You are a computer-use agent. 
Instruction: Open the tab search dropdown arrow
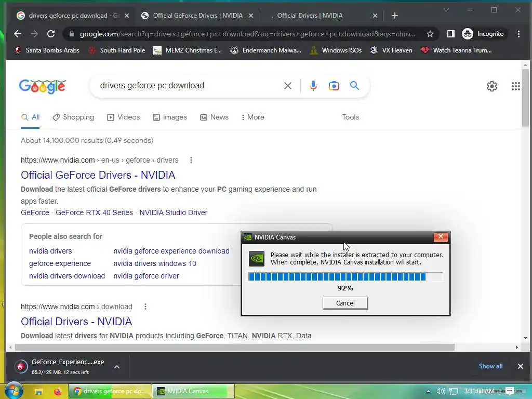coord(446,10)
